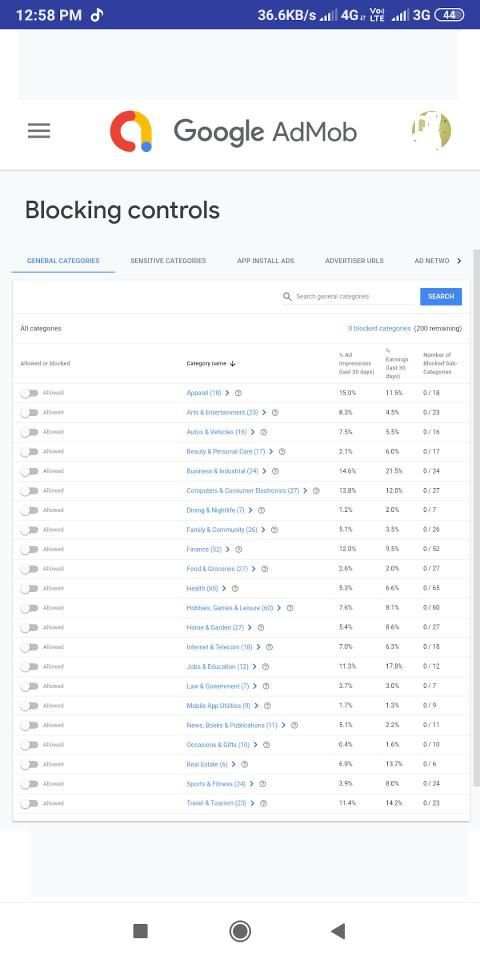480x960 pixels.
Task: Open Internet & Telecom category link
Action: click(219, 647)
